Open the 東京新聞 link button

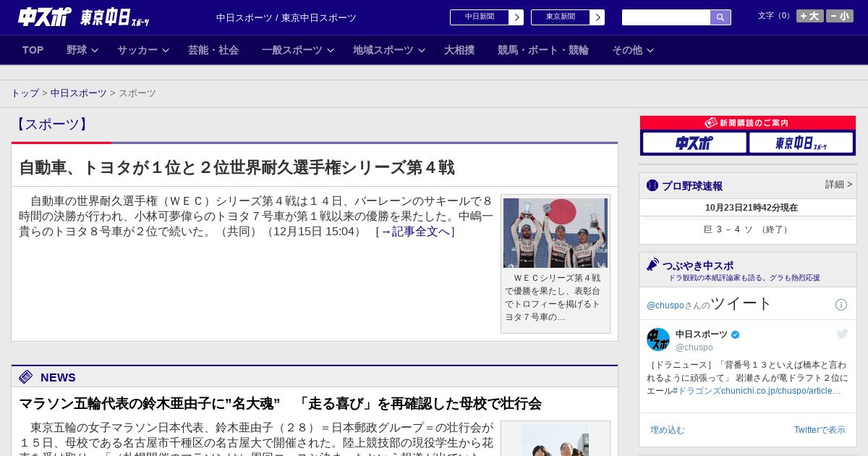tap(568, 17)
